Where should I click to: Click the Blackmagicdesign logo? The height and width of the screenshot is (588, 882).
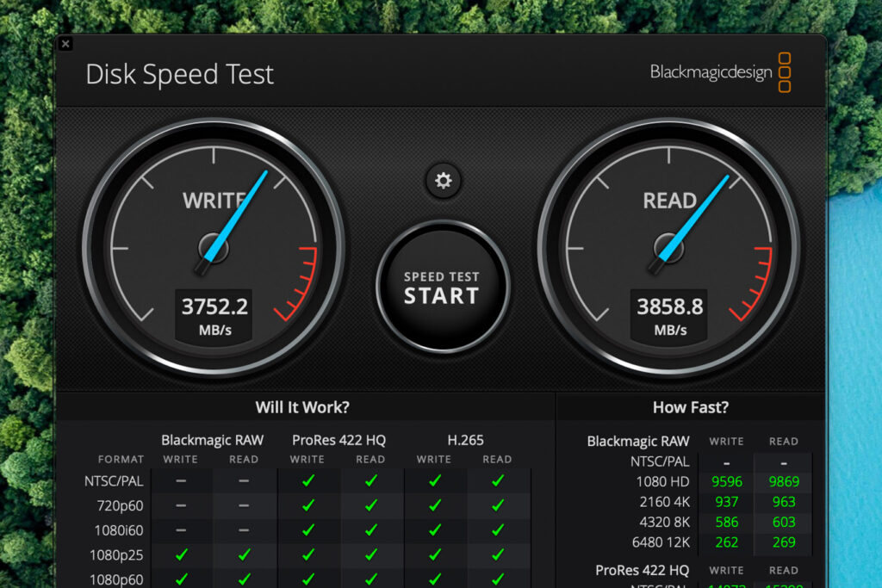tap(720, 72)
